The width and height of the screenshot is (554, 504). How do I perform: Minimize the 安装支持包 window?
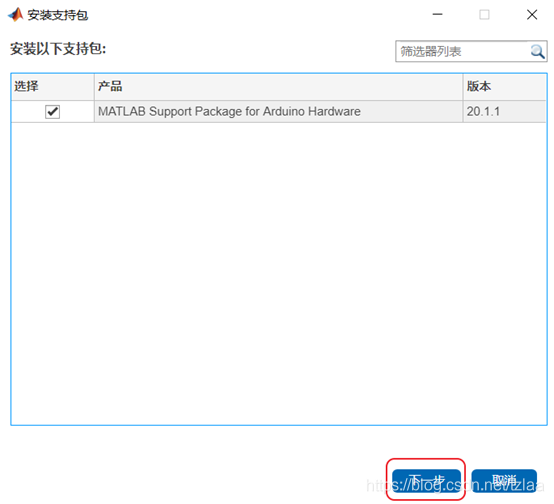(x=437, y=14)
